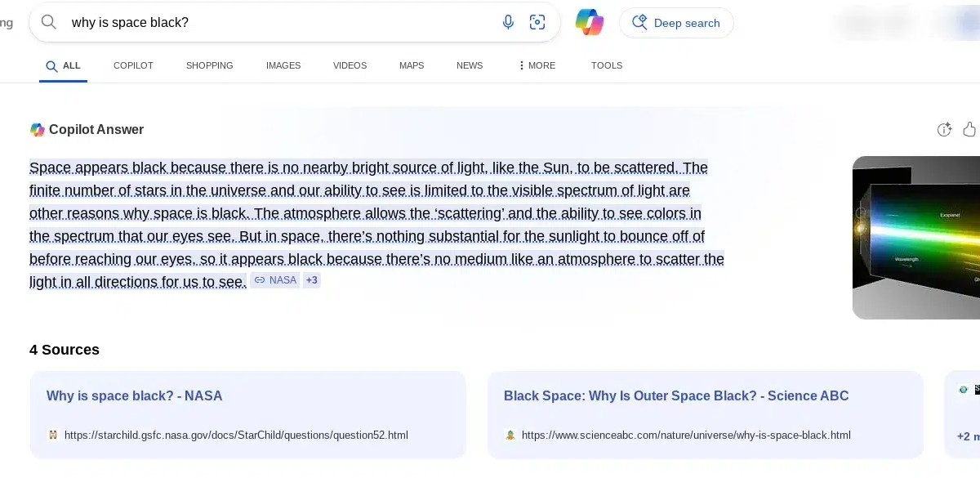Image resolution: width=980 pixels, height=478 pixels.
Task: Open Science ABC black space article
Action: click(676, 395)
